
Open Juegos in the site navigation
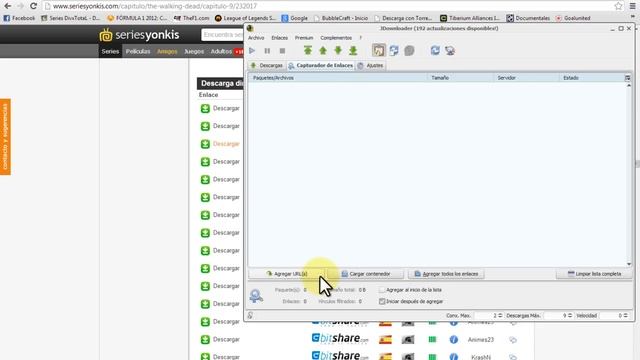194,51
